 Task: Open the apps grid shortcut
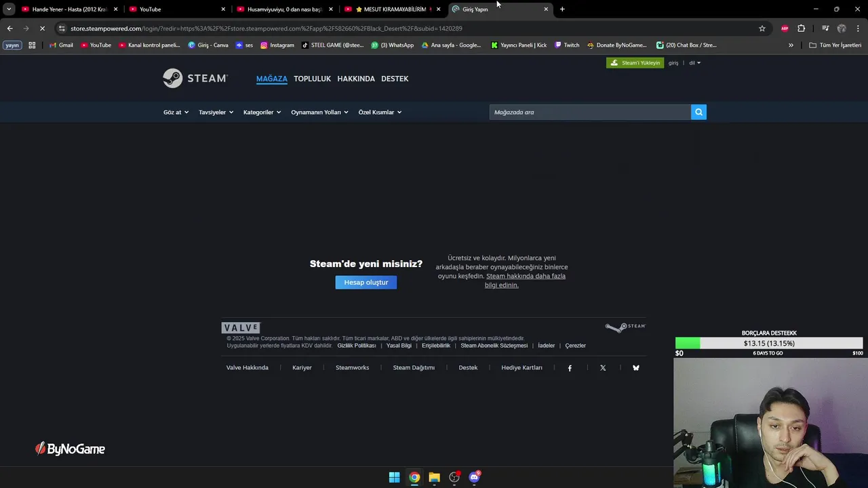point(32,45)
